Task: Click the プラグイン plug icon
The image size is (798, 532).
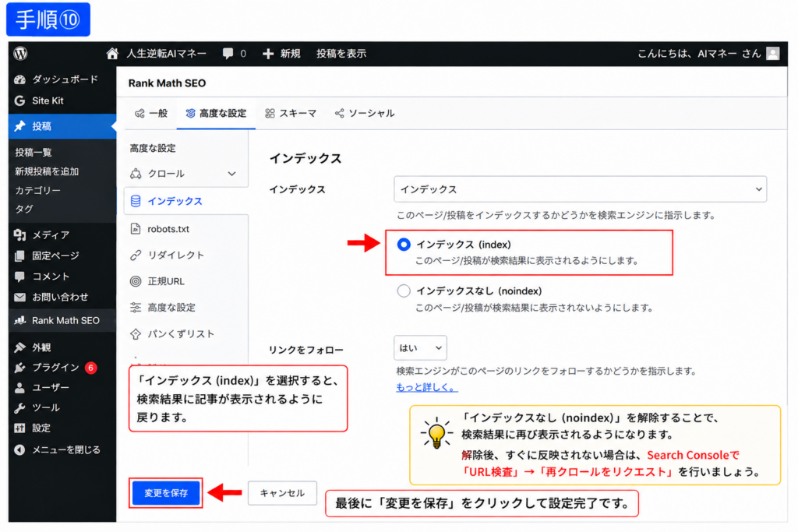Action: pyautogui.click(x=19, y=367)
